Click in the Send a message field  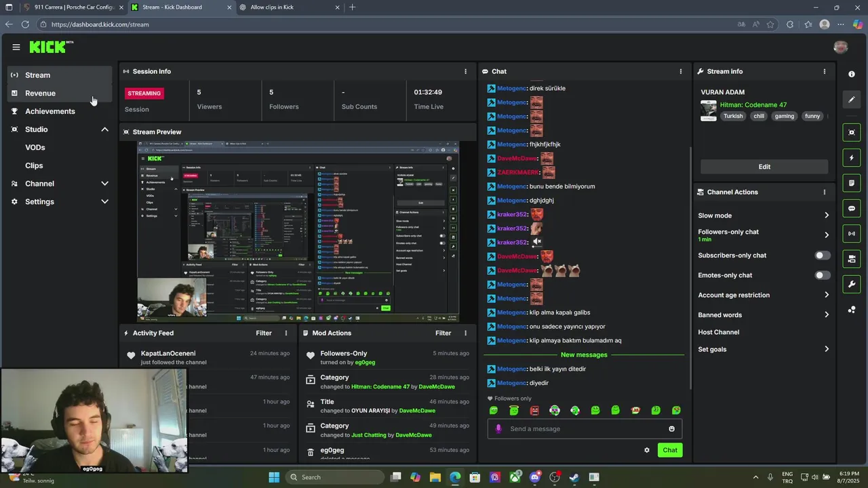(585, 428)
